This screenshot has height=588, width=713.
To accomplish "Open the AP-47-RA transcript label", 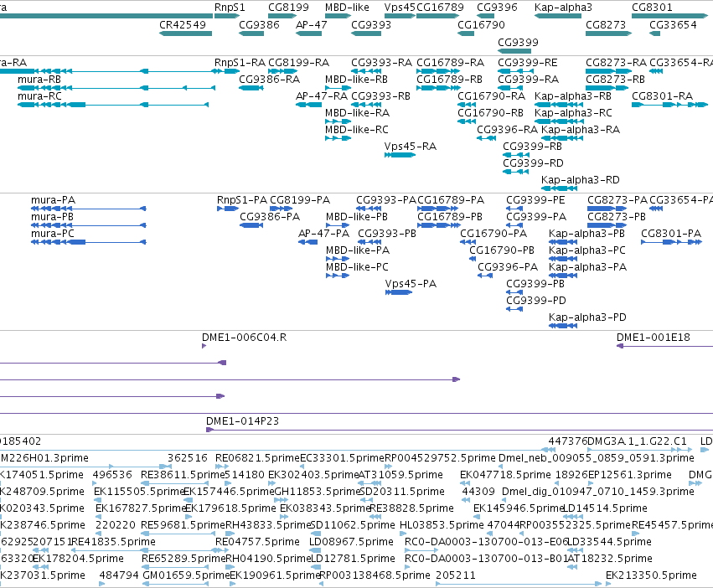I will point(322,96).
